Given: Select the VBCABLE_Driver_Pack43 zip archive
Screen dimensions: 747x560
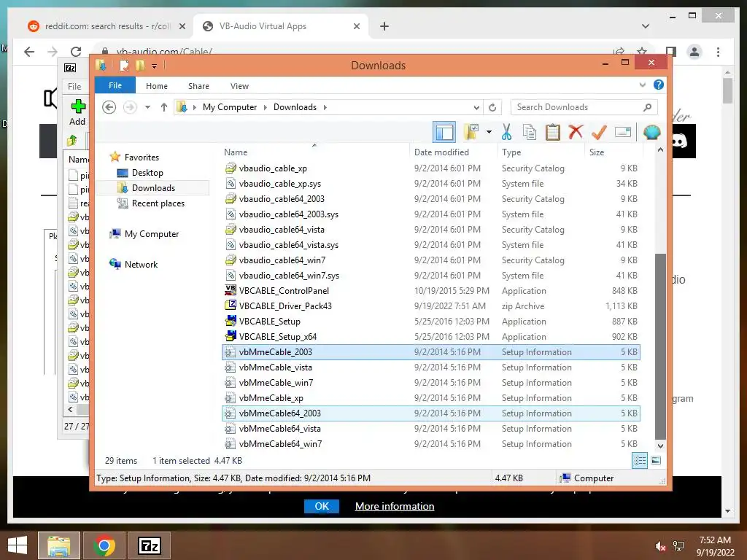Looking at the screenshot, I should click(x=431, y=306).
